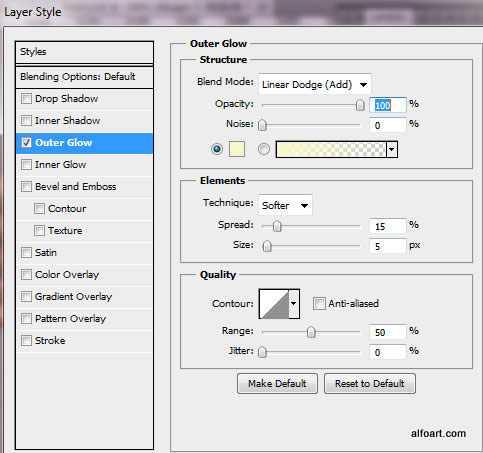Click the solid glow color swatch
This screenshot has width=483, height=453.
click(237, 149)
